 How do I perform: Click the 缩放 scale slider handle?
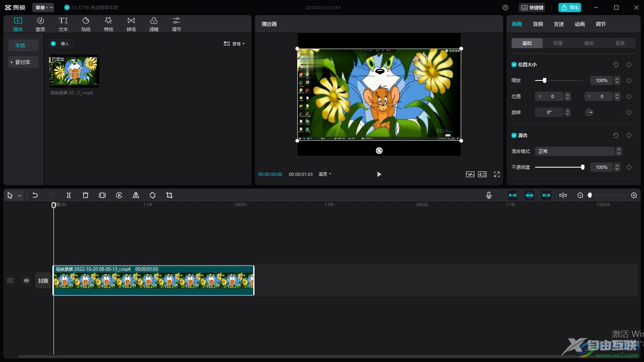click(x=545, y=80)
